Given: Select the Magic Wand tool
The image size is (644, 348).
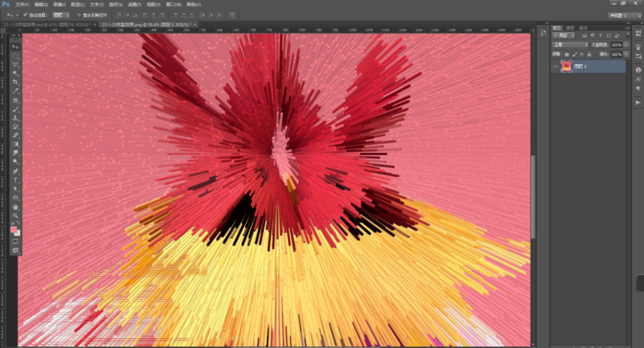Looking at the screenshot, I should (x=15, y=73).
